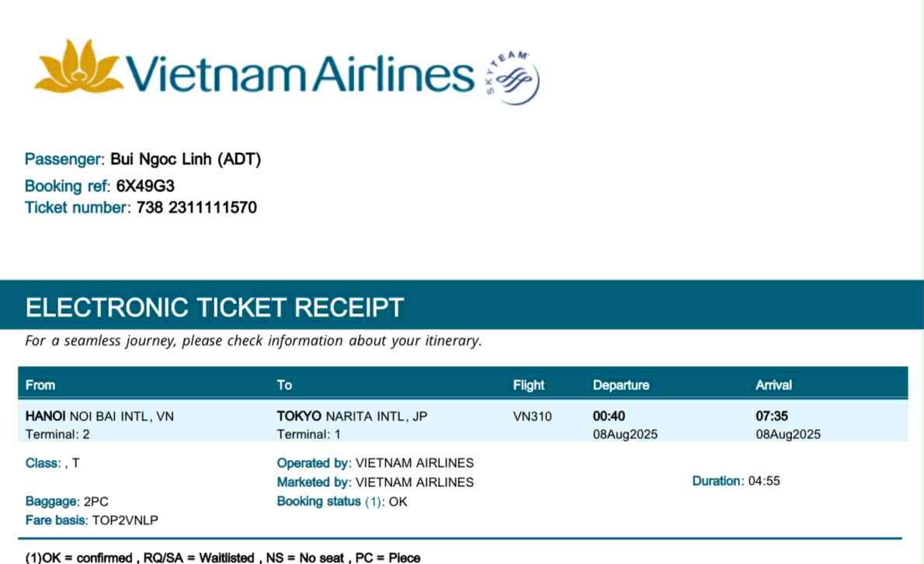
Task: Click the Booking status OK text
Action: 398,501
